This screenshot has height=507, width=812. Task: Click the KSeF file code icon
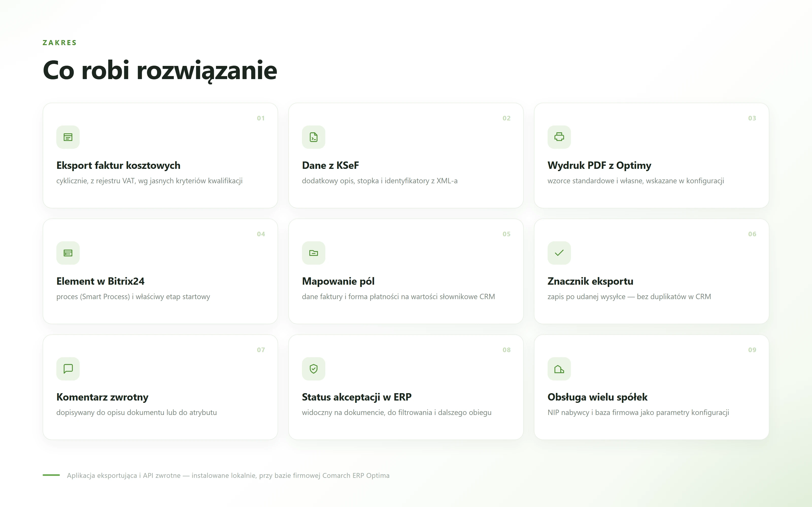314,137
